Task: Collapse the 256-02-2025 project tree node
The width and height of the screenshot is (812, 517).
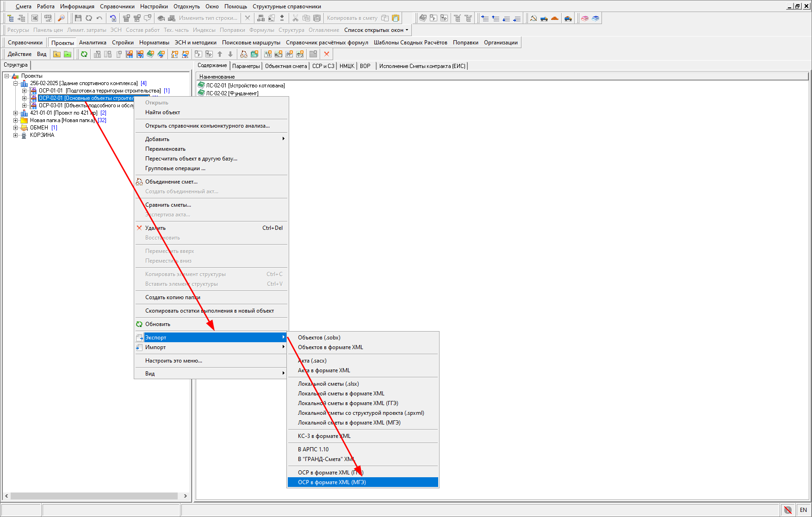Action: tap(16, 84)
